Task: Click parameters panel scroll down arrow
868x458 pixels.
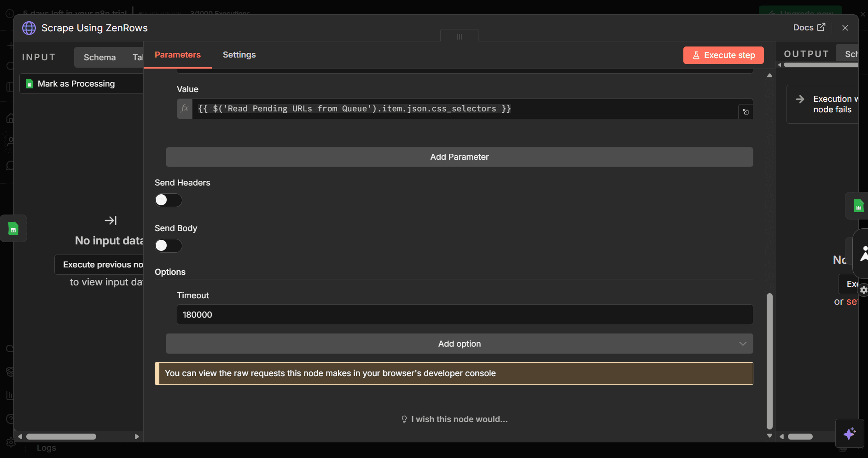Action: click(769, 435)
